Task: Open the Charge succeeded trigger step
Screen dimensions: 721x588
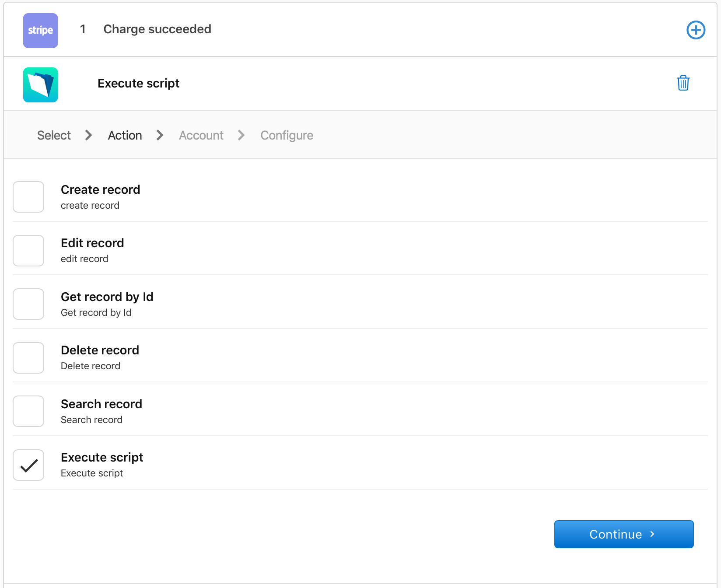Action: pos(157,29)
